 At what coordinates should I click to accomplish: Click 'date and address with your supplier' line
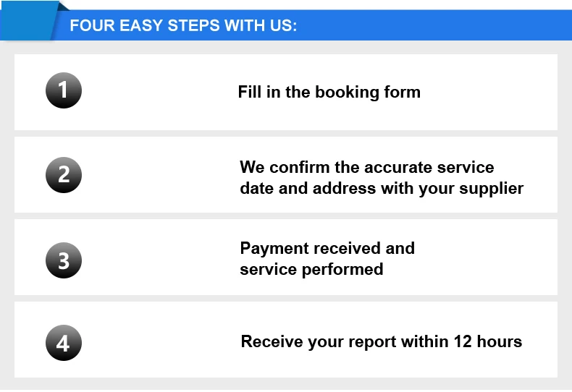(x=381, y=188)
